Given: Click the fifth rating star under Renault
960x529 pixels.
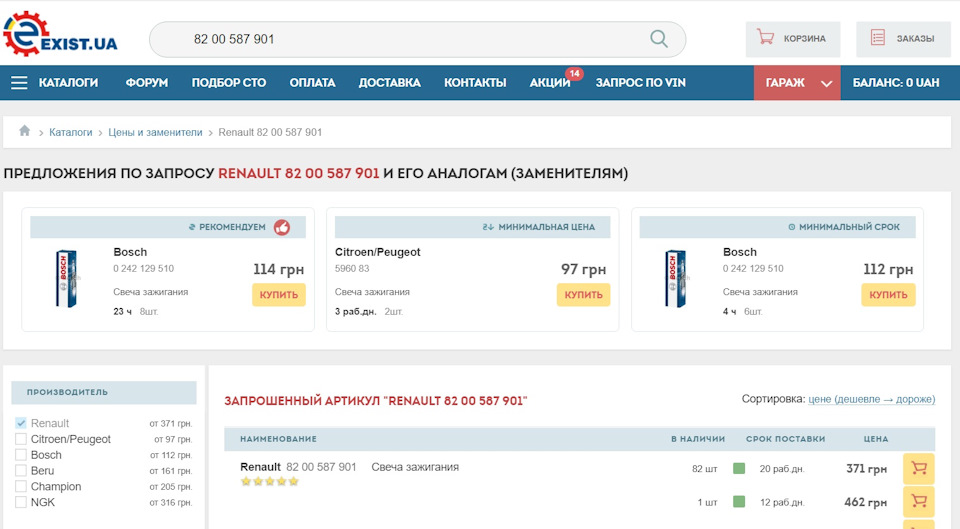Looking at the screenshot, I should click(x=293, y=481).
